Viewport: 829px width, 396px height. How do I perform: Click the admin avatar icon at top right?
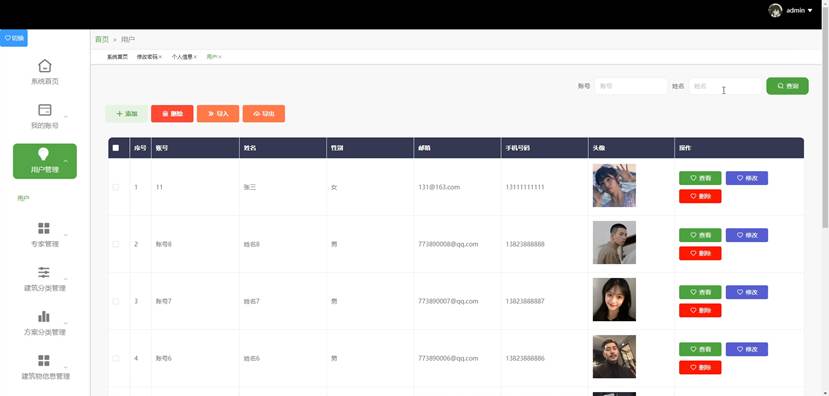click(x=775, y=11)
